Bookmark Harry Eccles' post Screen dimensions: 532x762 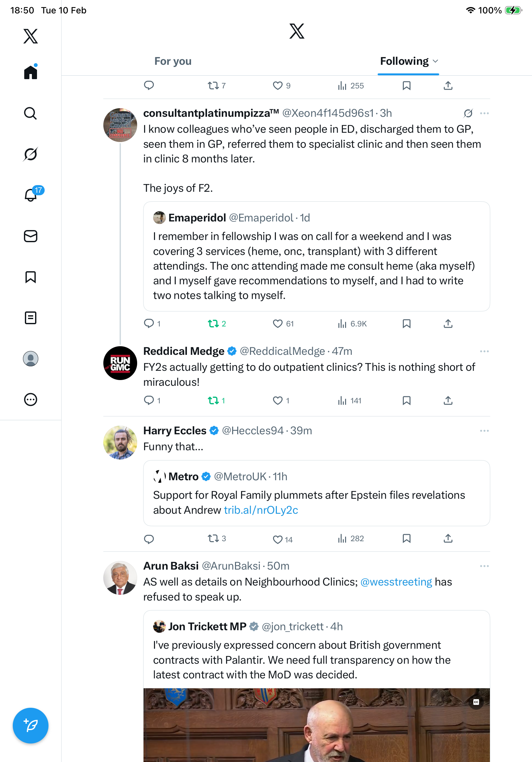tap(406, 538)
